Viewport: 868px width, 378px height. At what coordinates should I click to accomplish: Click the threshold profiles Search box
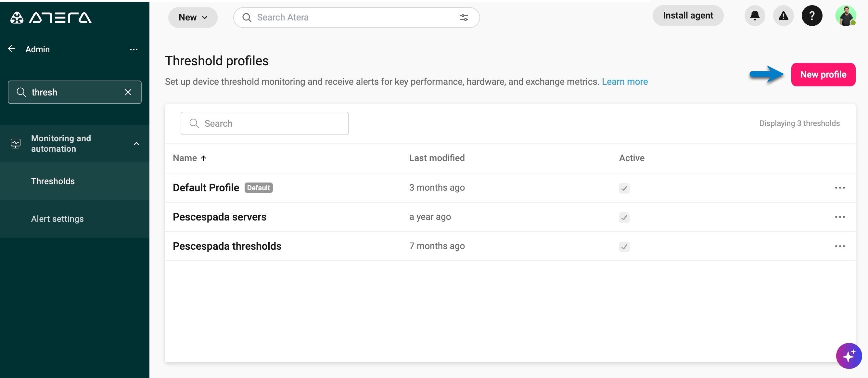point(264,123)
